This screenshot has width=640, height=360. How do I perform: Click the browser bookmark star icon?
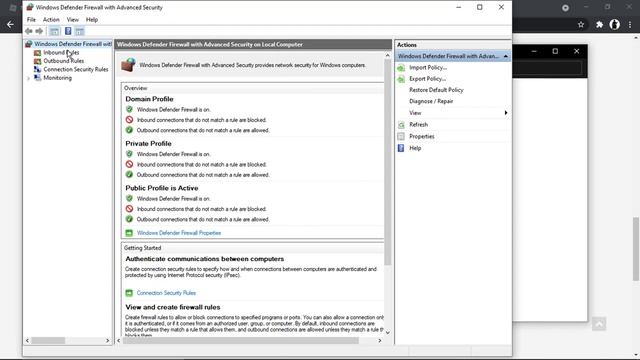click(581, 25)
